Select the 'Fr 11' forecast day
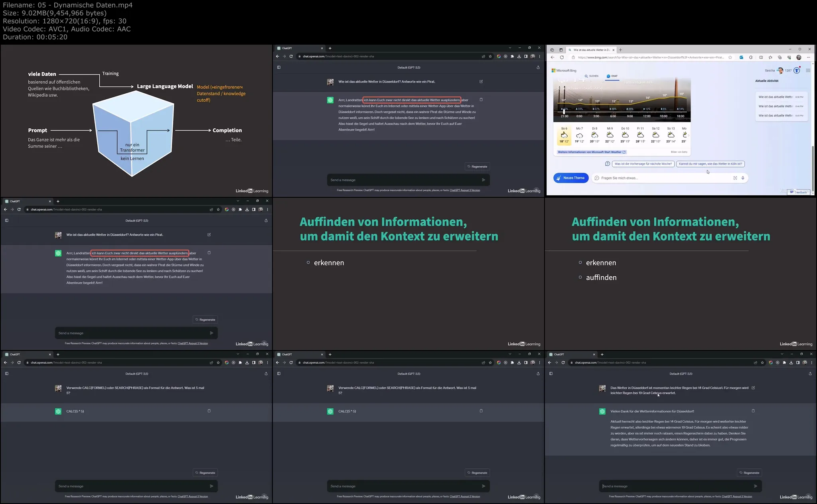The width and height of the screenshot is (817, 504). point(640,135)
